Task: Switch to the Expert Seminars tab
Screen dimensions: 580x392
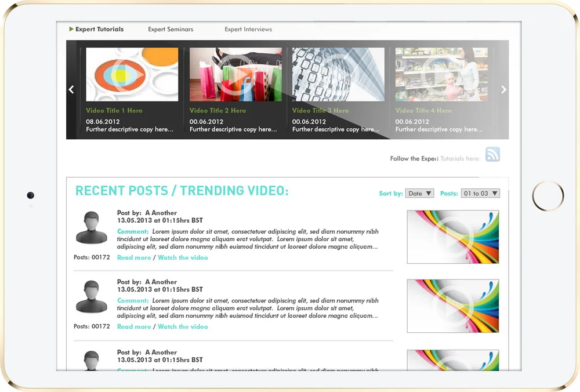Action: 171,29
